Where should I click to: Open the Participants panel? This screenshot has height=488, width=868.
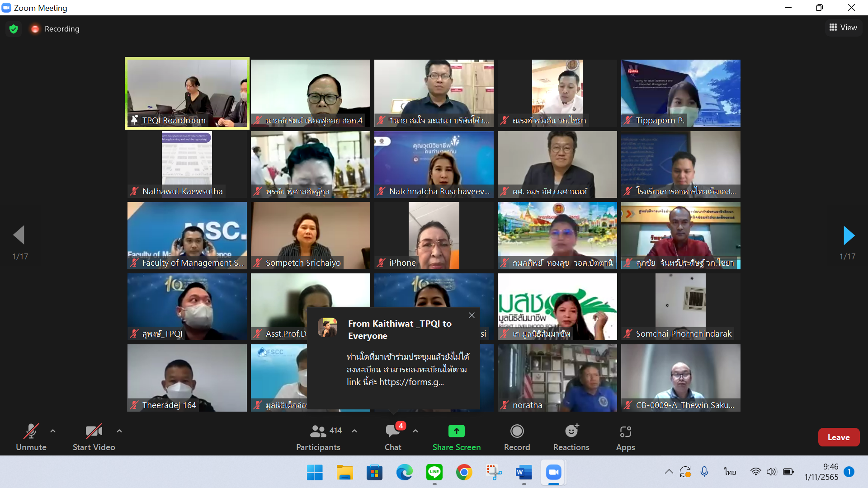[319, 437]
